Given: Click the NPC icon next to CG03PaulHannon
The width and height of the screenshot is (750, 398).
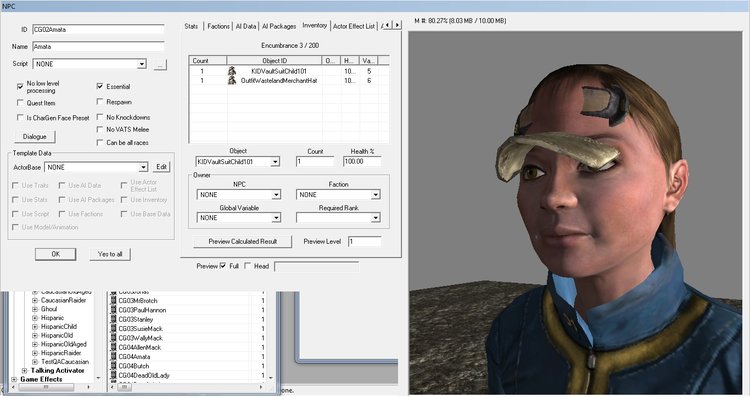Looking at the screenshot, I should click(x=113, y=310).
